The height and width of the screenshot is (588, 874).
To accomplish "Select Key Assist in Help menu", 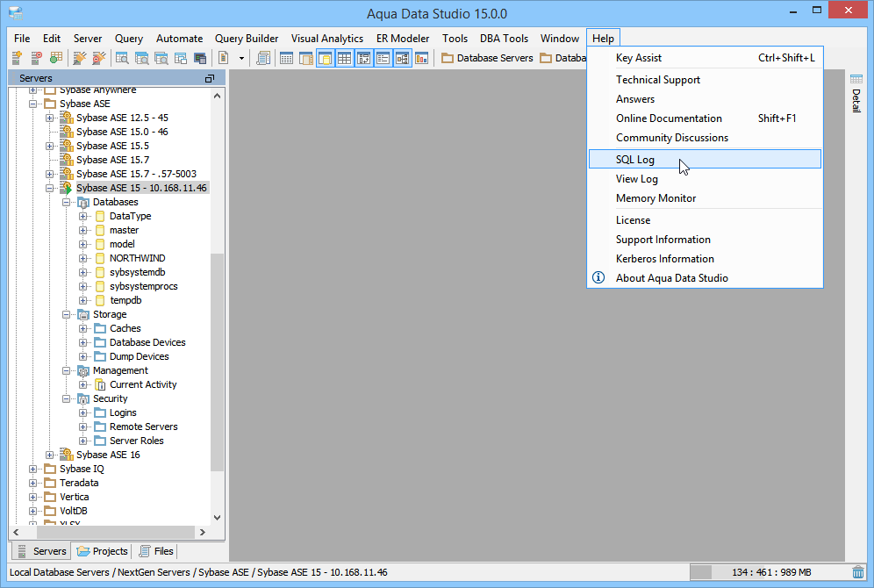I will (705, 57).
